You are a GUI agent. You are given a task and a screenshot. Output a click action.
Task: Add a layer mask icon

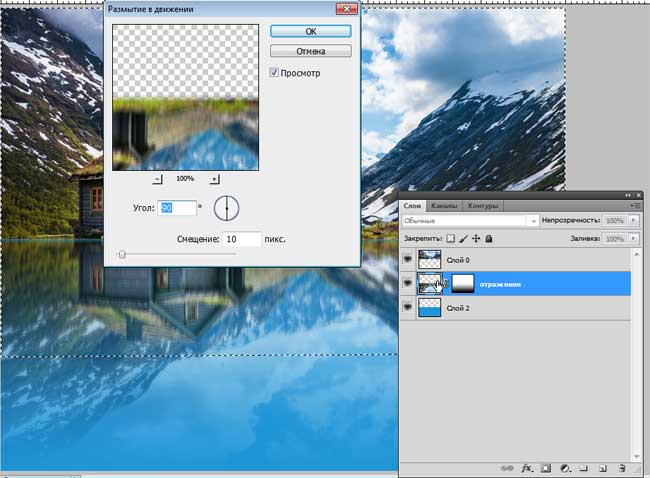[x=546, y=468]
